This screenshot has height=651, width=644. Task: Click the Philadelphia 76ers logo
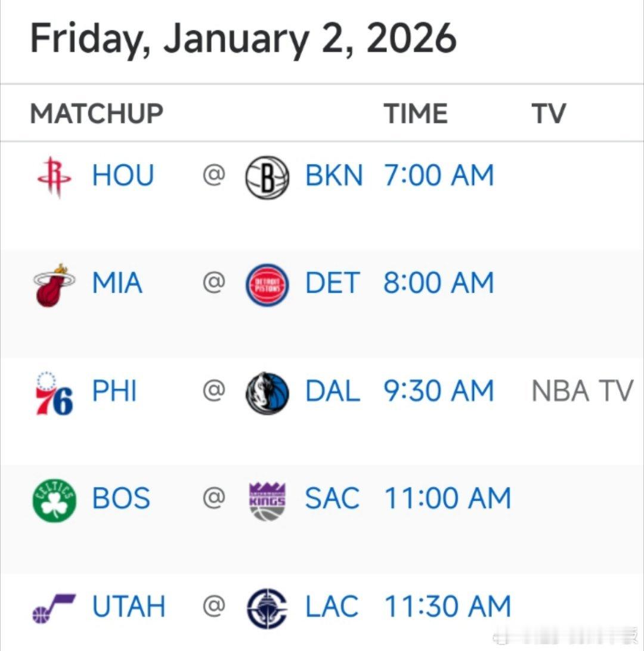tap(54, 393)
